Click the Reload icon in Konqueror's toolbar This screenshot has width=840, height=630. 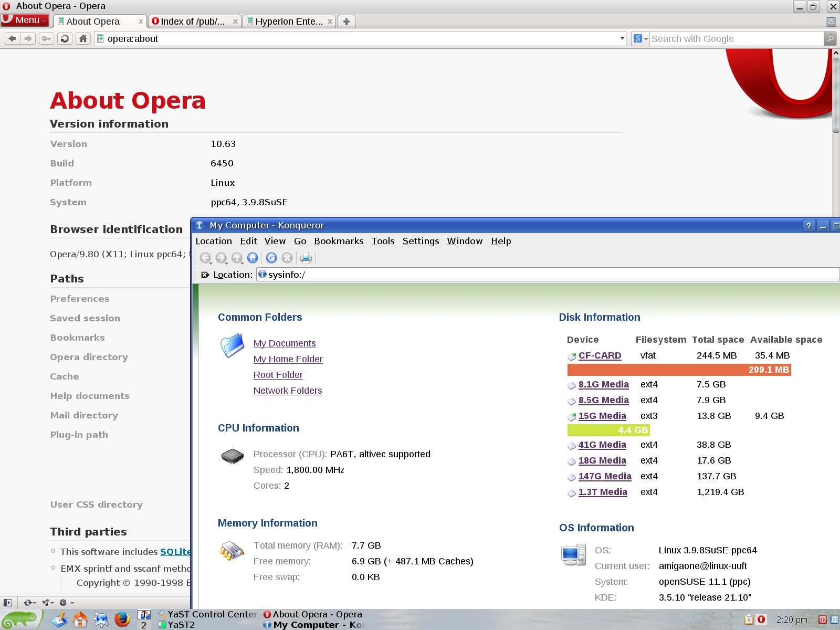pos(271,258)
